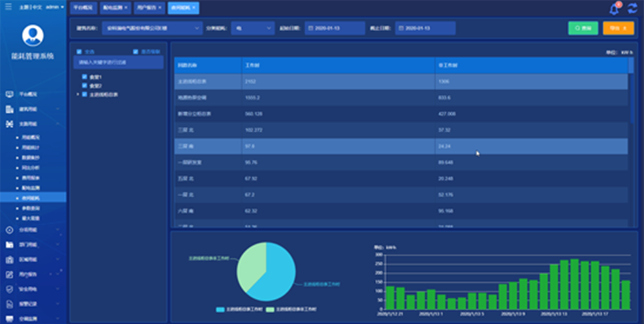The image size is (644, 324).
Task: Click the table's vertical scrollbar
Action: 630,97
